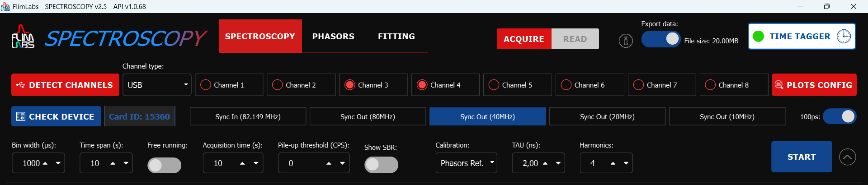The height and width of the screenshot is (185, 868).
Task: Select Read mode
Action: (x=575, y=39)
